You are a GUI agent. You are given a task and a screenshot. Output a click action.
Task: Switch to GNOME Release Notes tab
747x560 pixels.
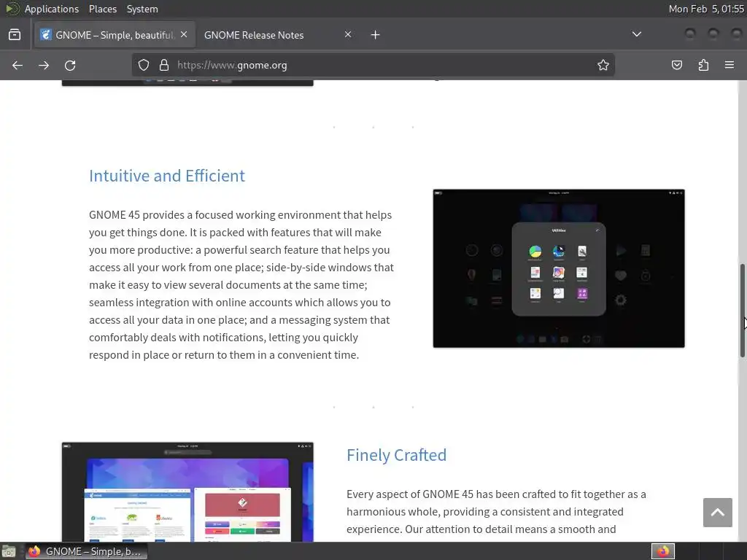coord(278,35)
